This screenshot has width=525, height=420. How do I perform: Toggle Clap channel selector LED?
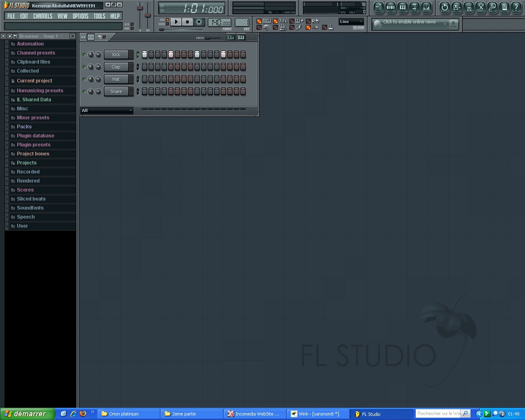pos(138,67)
